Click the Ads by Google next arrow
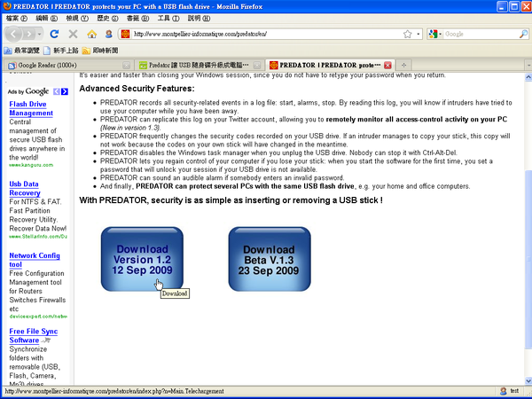Viewport: 532px width, 399px height. [65, 91]
